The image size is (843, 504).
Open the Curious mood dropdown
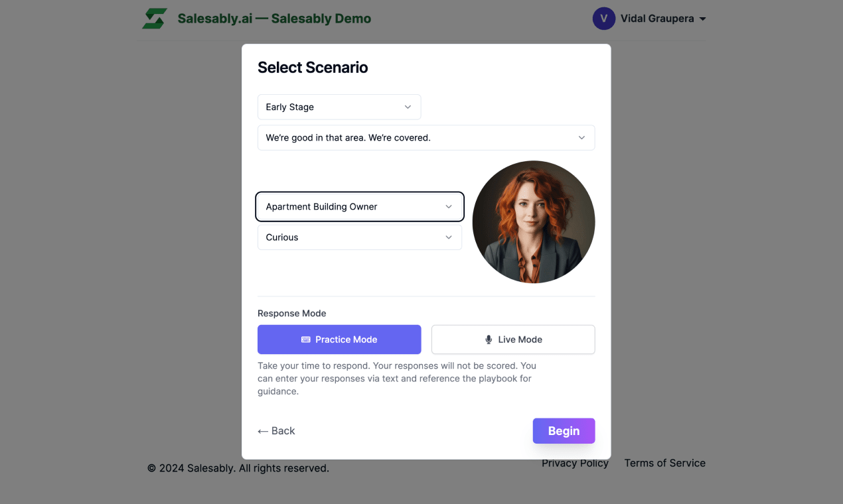click(359, 237)
